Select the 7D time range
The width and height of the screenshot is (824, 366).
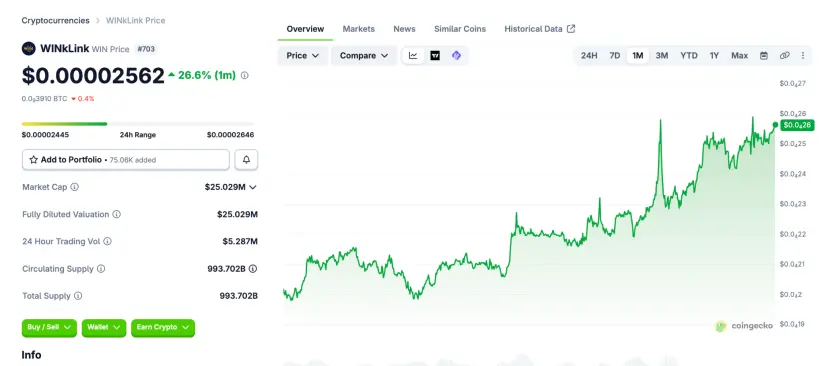pyautogui.click(x=615, y=56)
